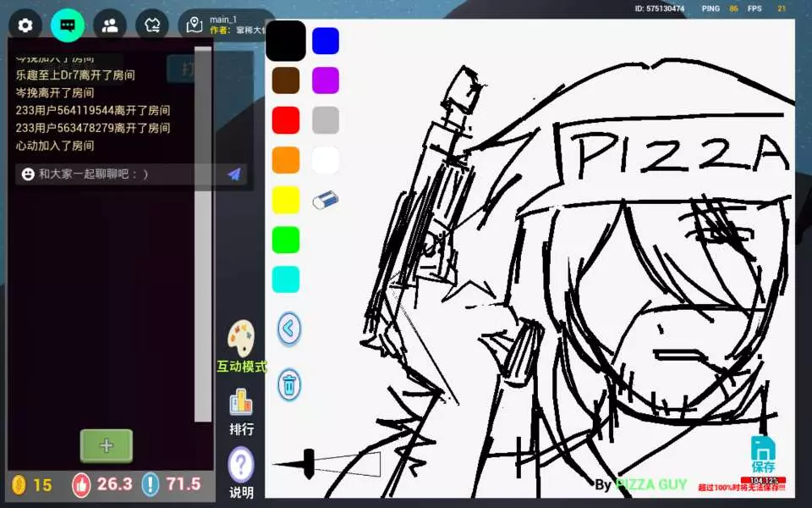Click the gold coin balance icon
Screen dimensions: 812x508
(19, 485)
